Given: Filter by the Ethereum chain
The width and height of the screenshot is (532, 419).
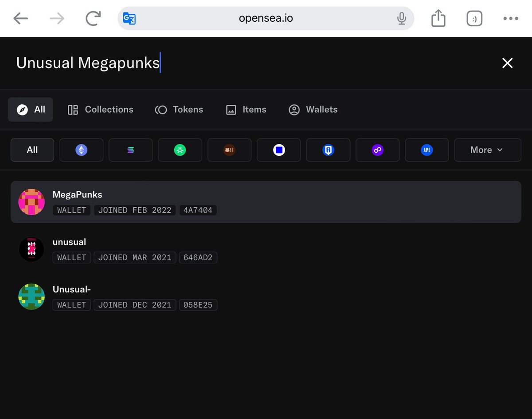Looking at the screenshot, I should 82,150.
